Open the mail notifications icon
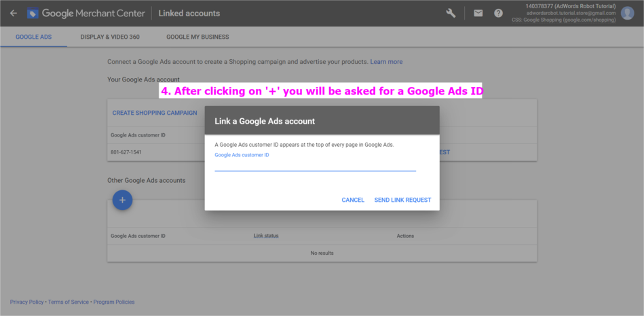This screenshot has width=644, height=316. tap(478, 13)
